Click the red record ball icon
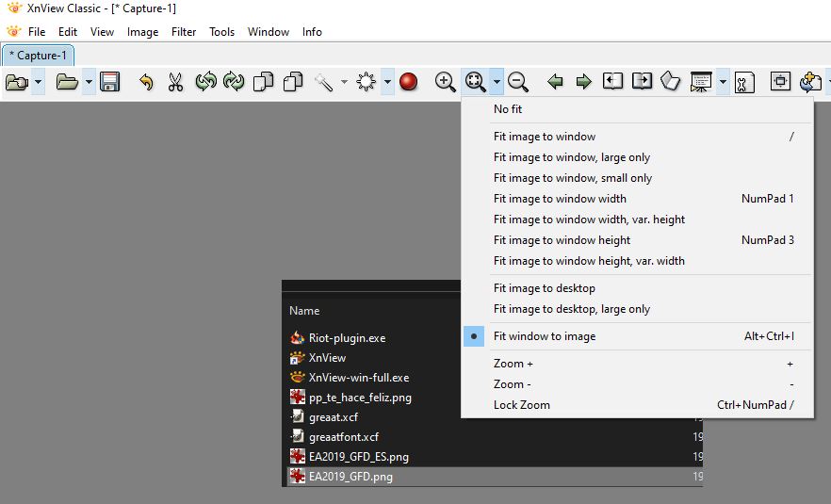This screenshot has height=504, width=831. click(408, 82)
